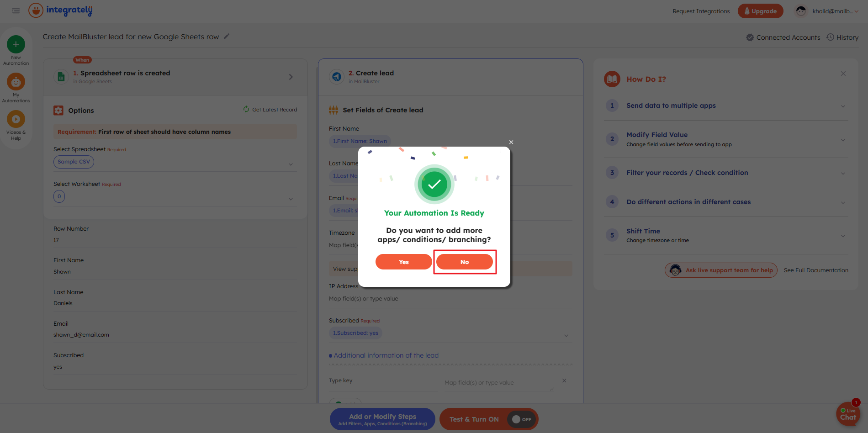This screenshot has height=433, width=868.
Task: Open History from top right
Action: (x=842, y=37)
